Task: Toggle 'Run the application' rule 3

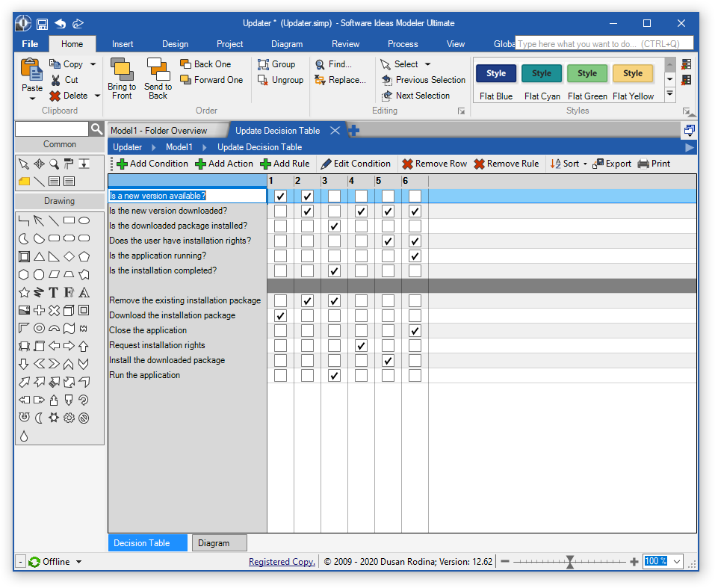Action: 334,375
